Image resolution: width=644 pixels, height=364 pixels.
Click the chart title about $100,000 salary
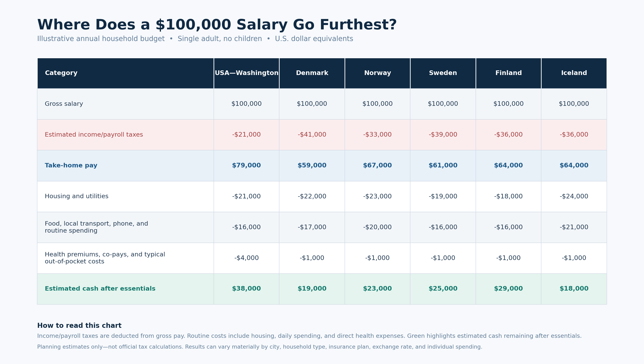[x=217, y=25]
